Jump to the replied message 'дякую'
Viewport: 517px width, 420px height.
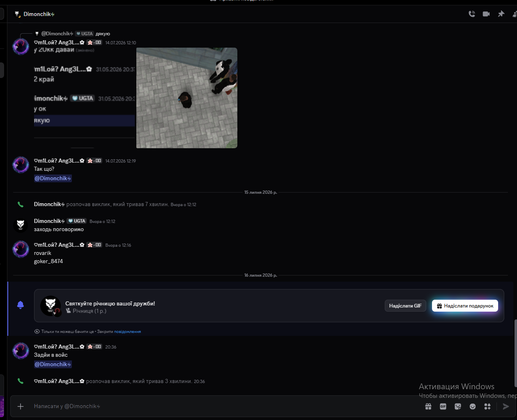(103, 34)
